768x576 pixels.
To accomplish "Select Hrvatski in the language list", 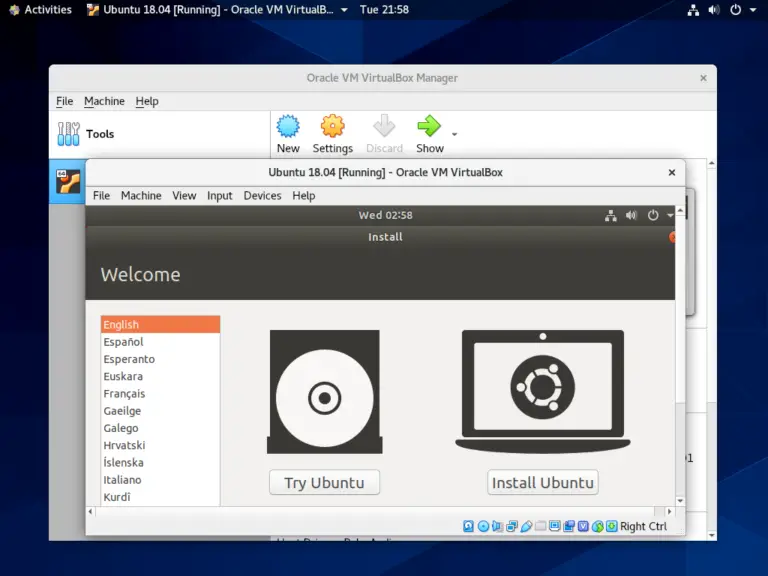I will [x=160, y=445].
